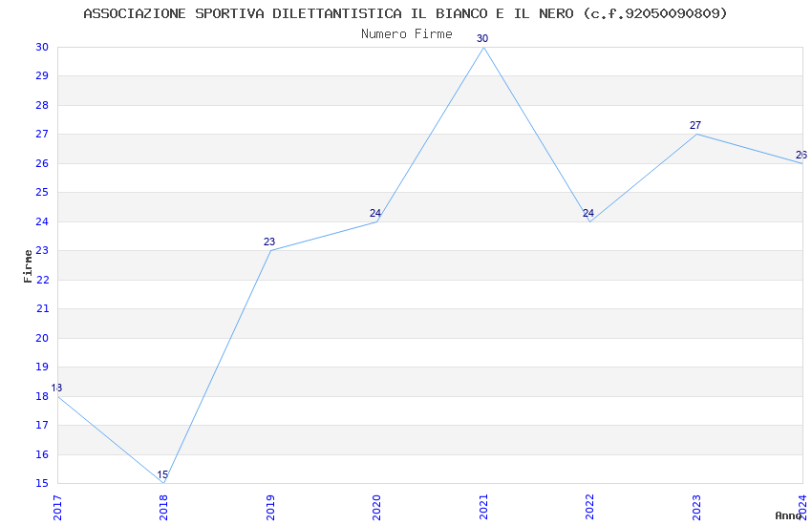Click the chart title with c.f.92050090809

coord(405,13)
